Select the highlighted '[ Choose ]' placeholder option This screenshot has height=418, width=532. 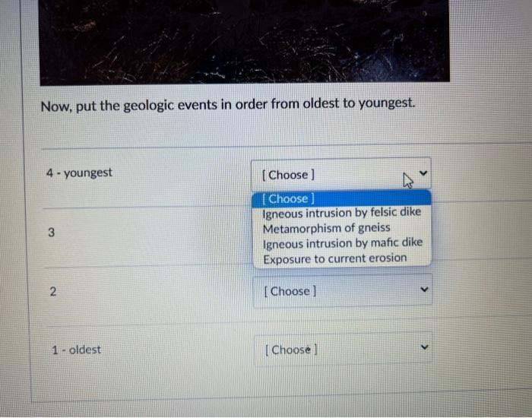pyautogui.click(x=342, y=198)
